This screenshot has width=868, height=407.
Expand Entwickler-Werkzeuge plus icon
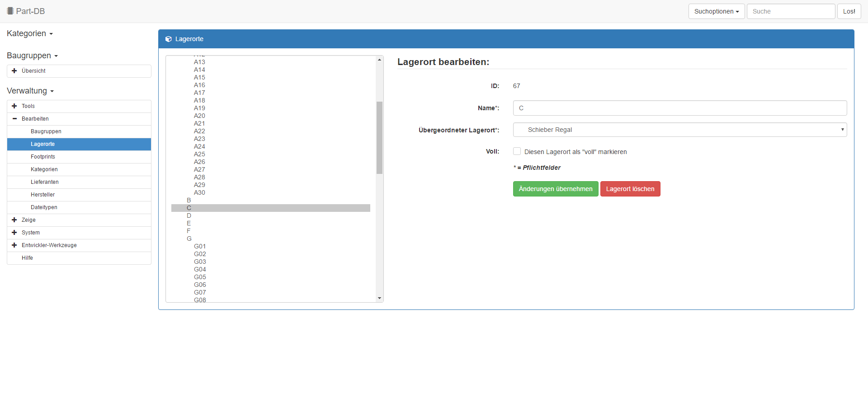[14, 245]
